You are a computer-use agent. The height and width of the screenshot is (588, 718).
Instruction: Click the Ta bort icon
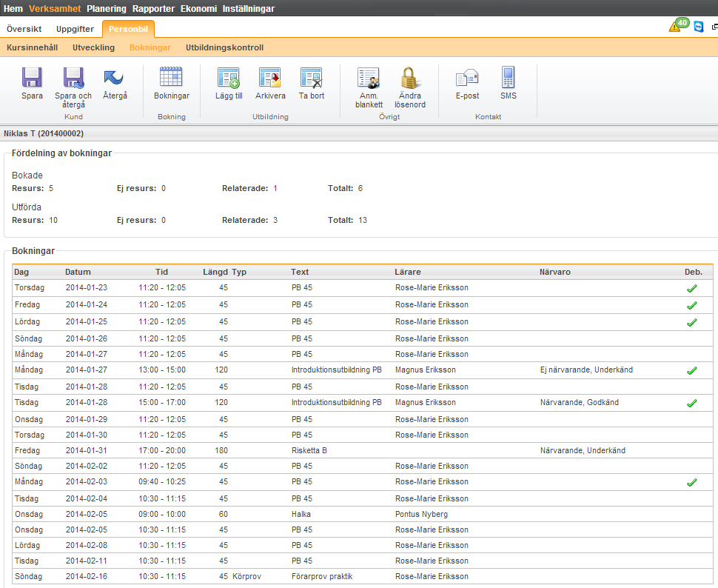tap(312, 78)
